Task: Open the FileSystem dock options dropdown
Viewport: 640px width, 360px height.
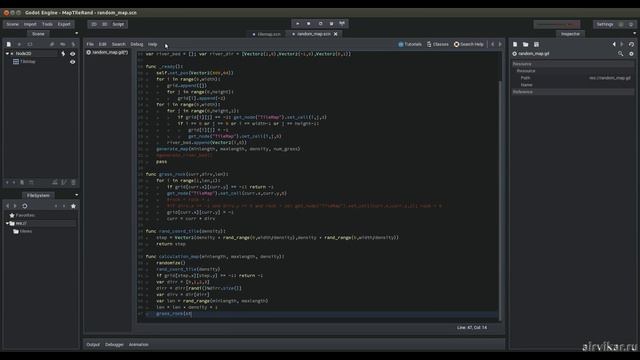Action: 76,195
